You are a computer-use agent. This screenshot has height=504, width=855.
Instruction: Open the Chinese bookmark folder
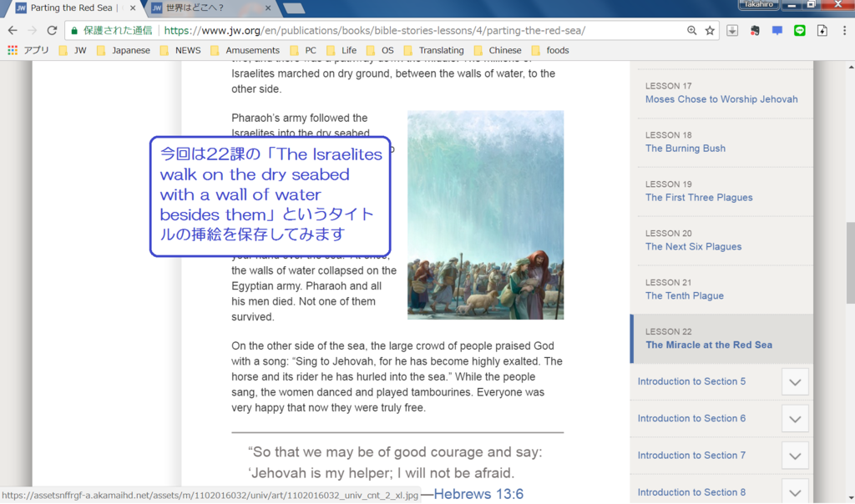pos(498,50)
